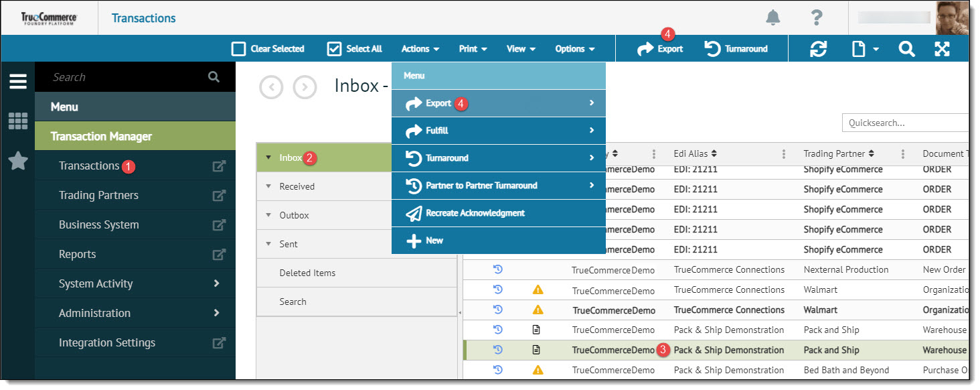This screenshot has width=980, height=390.
Task: Open the apps grid icon
Action: point(18,121)
